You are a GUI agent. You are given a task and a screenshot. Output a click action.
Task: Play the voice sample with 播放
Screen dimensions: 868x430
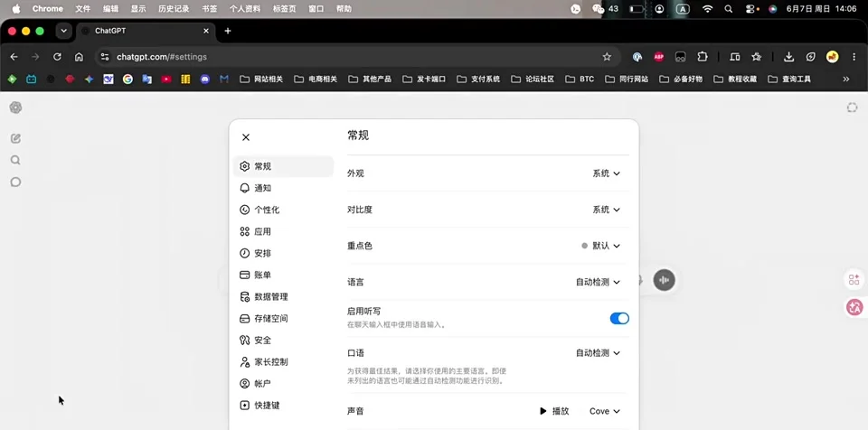pos(554,411)
